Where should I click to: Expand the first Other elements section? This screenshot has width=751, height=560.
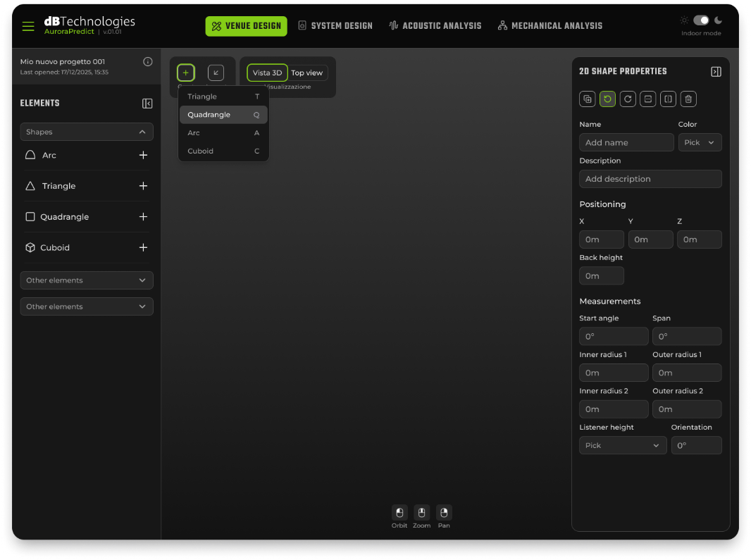click(x=87, y=280)
